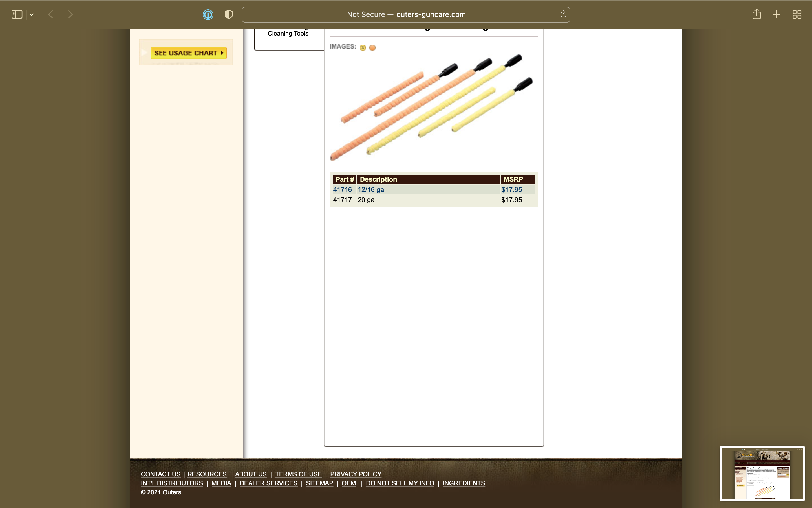
Task: Go forward to next page
Action: pos(70,14)
